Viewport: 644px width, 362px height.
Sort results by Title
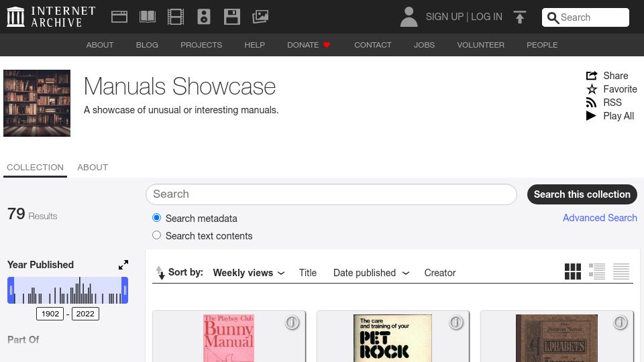coord(308,273)
